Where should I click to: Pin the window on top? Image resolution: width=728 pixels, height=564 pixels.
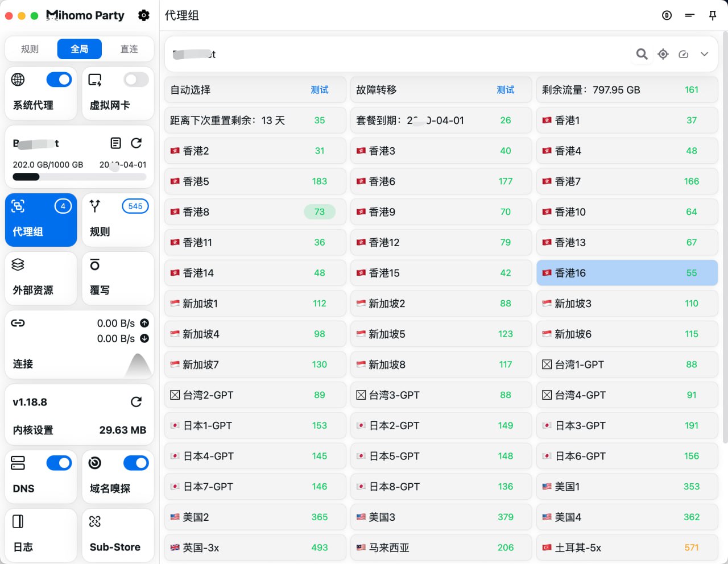click(x=713, y=15)
